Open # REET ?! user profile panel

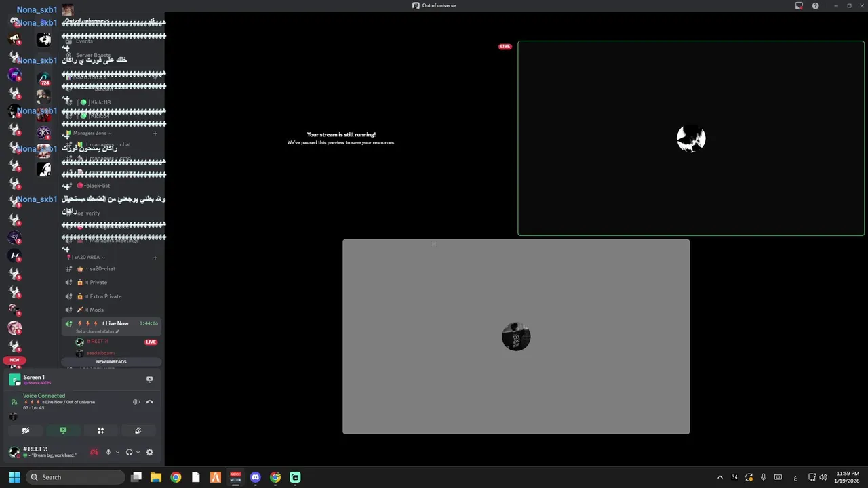click(x=46, y=452)
